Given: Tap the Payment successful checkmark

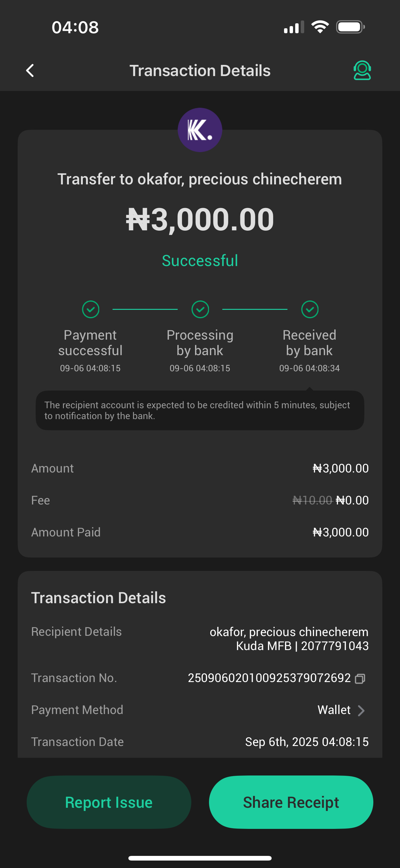Looking at the screenshot, I should pos(91,309).
